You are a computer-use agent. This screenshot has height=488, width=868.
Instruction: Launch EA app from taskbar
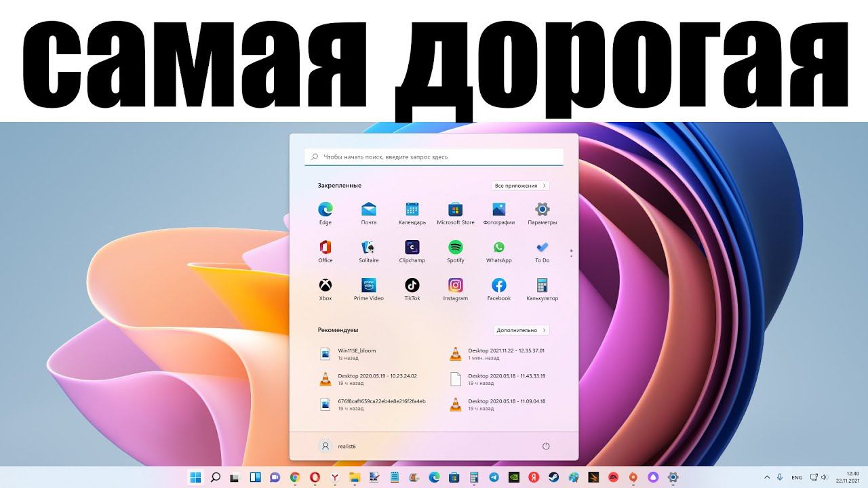pyautogui.click(x=613, y=477)
